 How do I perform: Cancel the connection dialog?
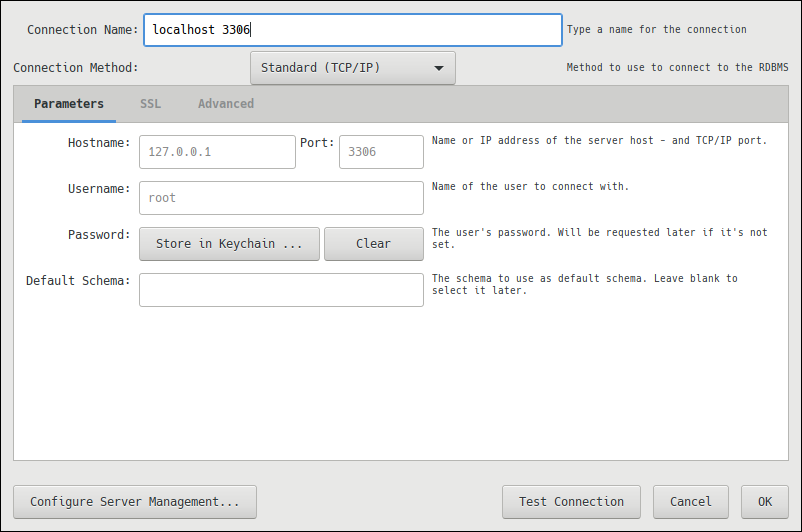(x=690, y=502)
